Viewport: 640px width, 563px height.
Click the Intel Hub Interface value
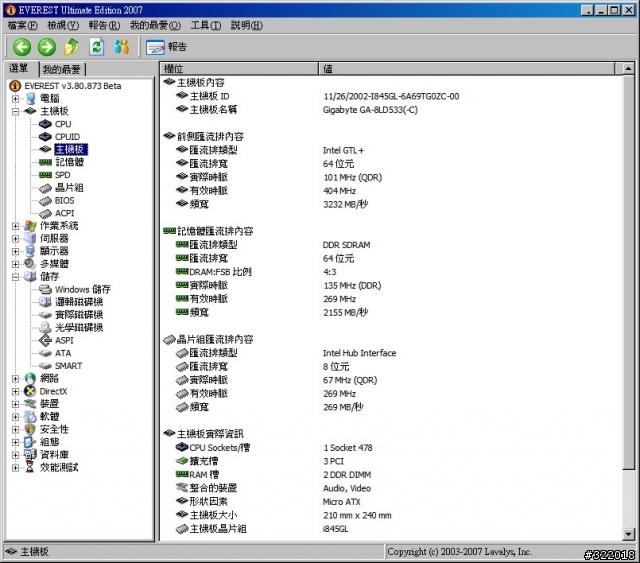pos(359,353)
